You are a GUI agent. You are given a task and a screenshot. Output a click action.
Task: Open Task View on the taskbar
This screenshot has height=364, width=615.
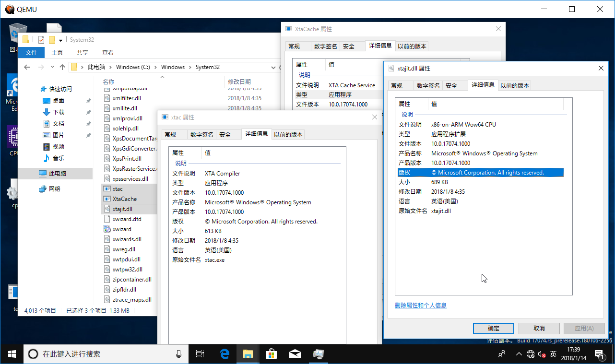click(200, 353)
